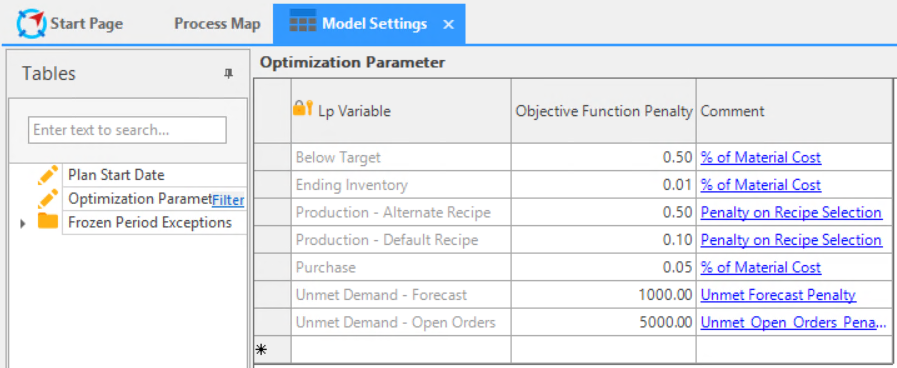Select Unmet Demand - Forecast cell

pos(401,295)
